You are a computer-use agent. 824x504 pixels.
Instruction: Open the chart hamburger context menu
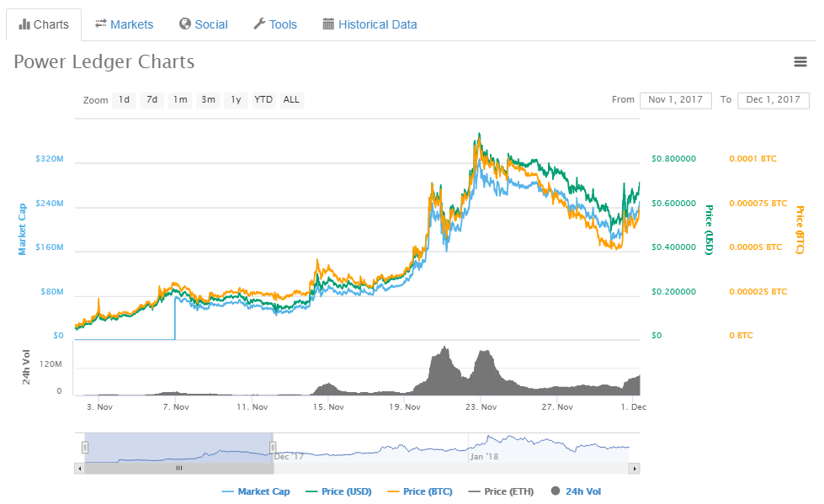pyautogui.click(x=800, y=62)
